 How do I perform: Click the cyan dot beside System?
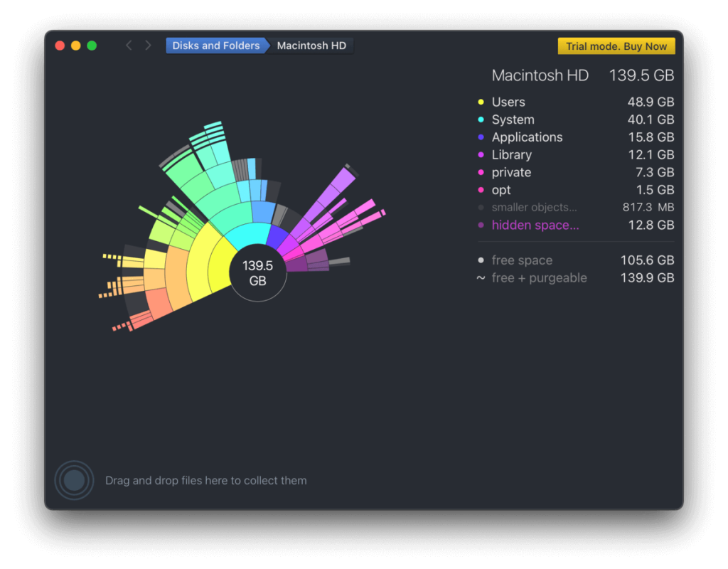[482, 119]
